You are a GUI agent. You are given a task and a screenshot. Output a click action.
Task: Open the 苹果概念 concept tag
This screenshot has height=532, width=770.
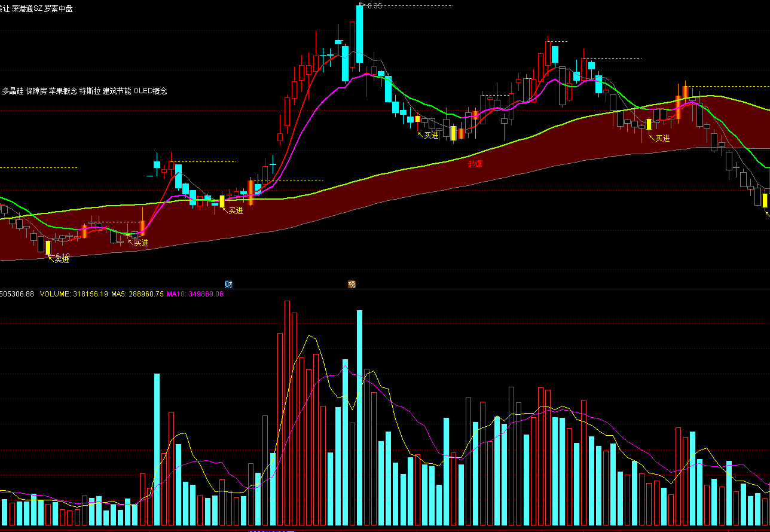(x=63, y=91)
